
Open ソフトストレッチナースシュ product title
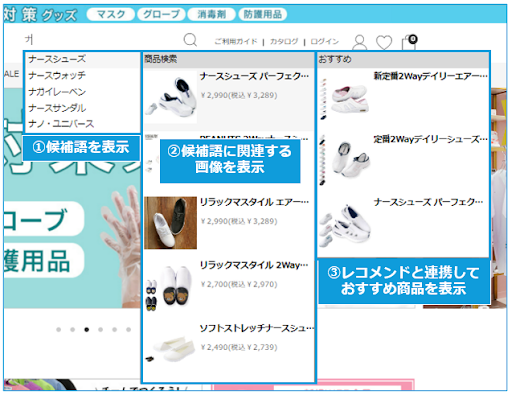[257, 328]
